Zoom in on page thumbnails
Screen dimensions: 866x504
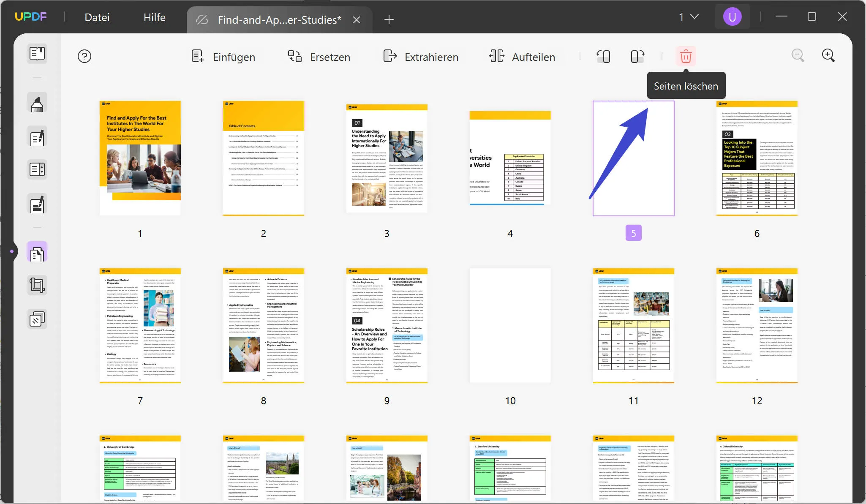click(828, 55)
